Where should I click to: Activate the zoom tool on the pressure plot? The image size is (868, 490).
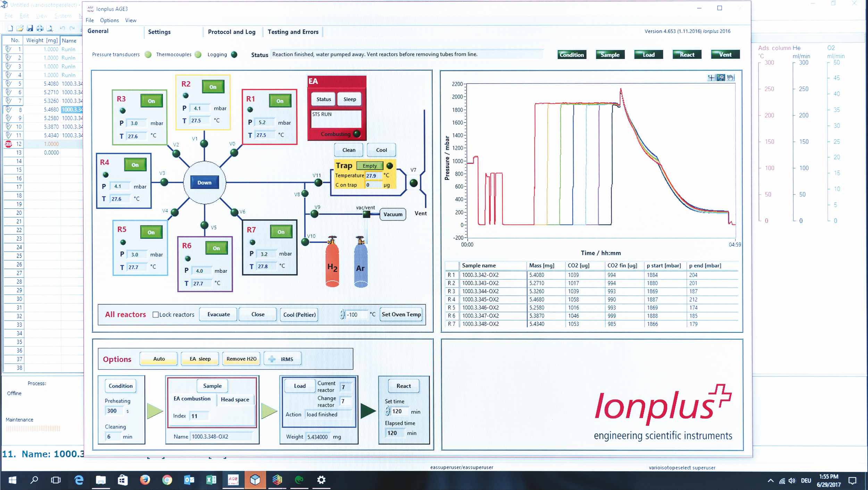click(721, 77)
